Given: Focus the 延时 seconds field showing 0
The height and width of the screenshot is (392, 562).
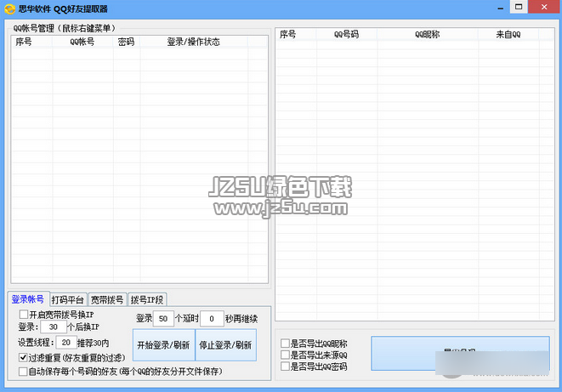Looking at the screenshot, I should 212,319.
